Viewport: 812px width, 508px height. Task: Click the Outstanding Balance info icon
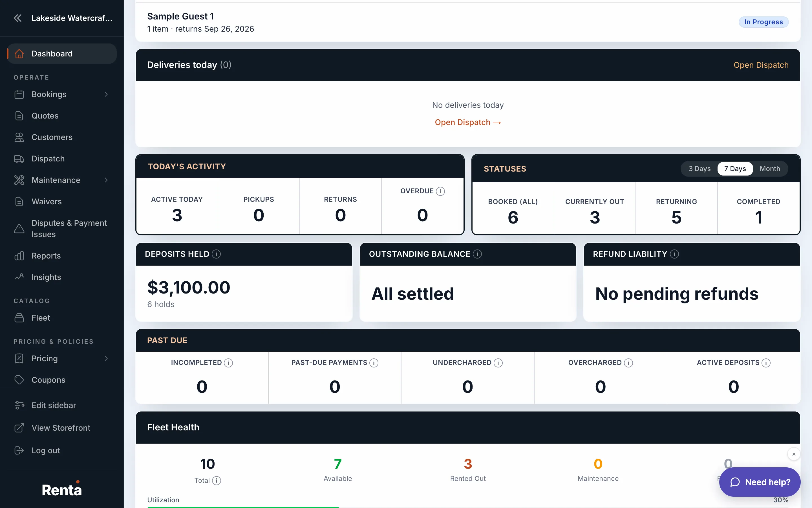[477, 254]
